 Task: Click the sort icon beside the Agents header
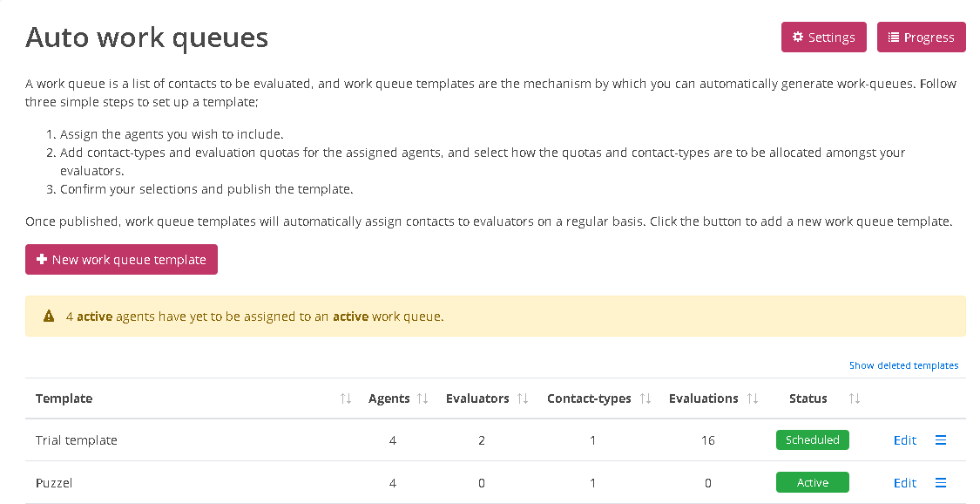click(x=423, y=398)
